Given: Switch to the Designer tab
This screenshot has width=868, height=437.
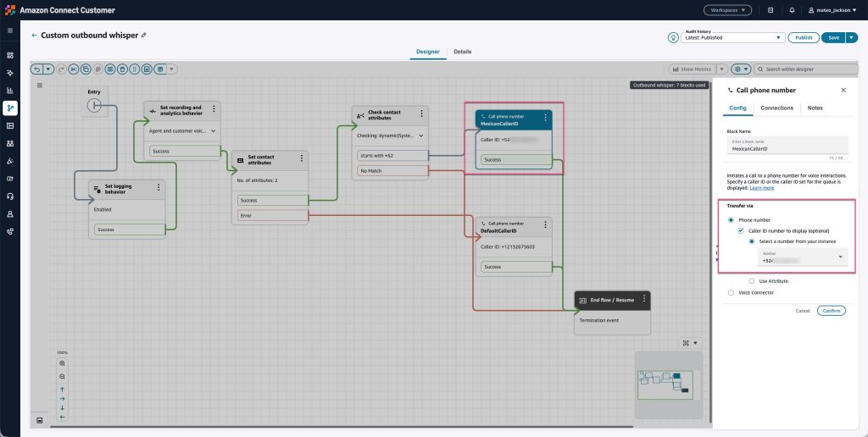Looking at the screenshot, I should point(428,52).
